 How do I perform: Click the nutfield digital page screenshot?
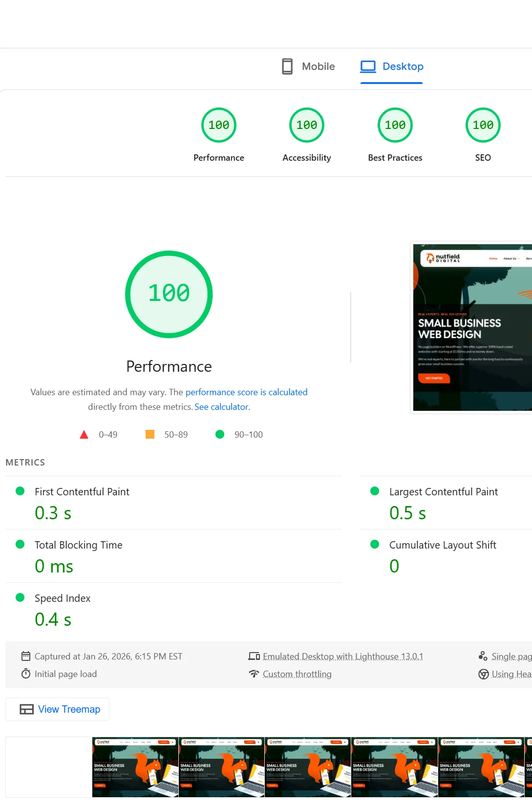coord(472,328)
